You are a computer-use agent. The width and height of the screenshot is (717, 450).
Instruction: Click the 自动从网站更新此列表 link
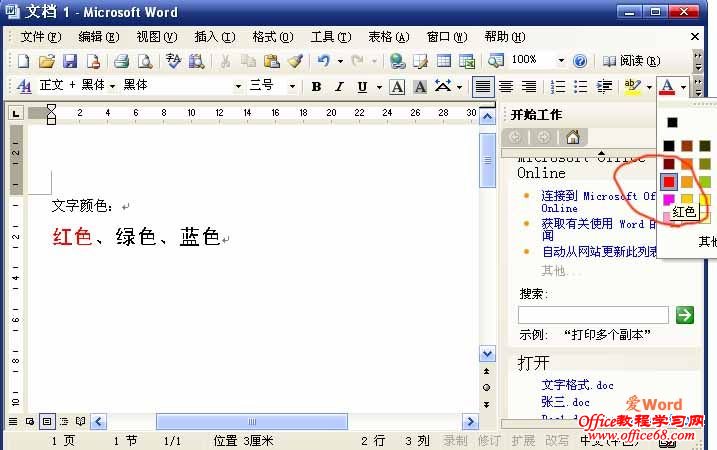coord(599,252)
